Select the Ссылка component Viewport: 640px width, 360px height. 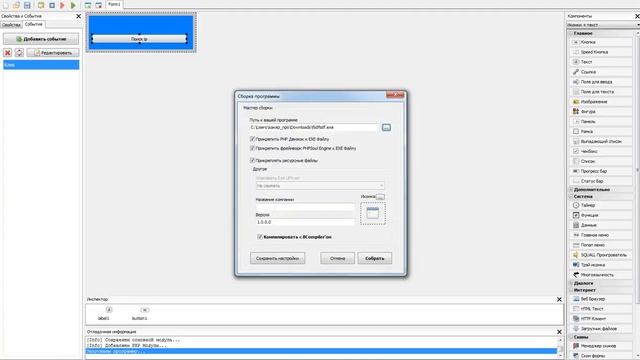tap(601, 72)
